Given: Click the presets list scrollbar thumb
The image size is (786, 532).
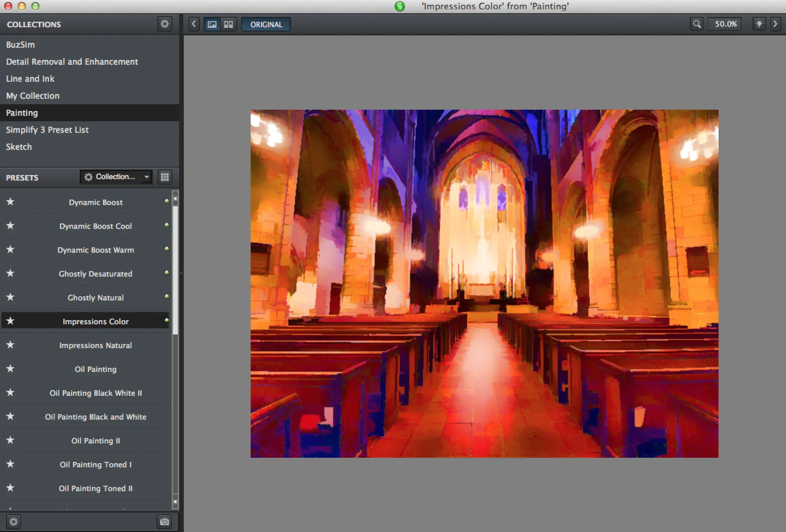Looking at the screenshot, I should click(175, 271).
